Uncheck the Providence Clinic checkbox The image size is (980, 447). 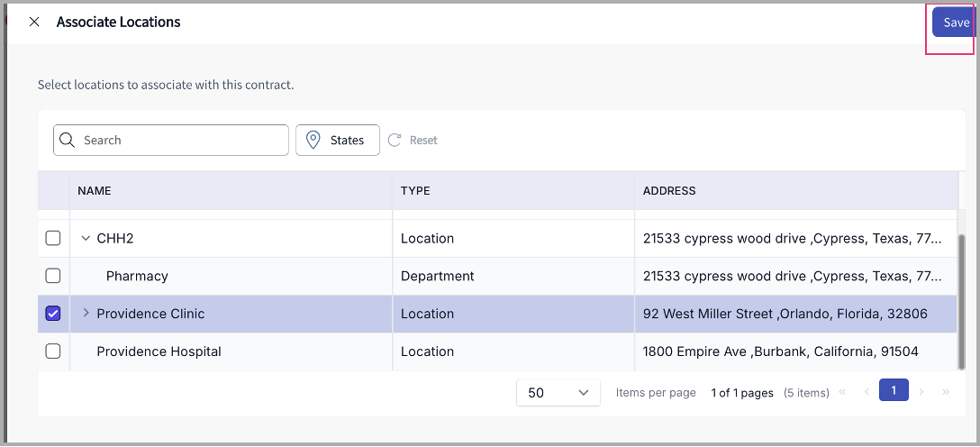click(53, 314)
